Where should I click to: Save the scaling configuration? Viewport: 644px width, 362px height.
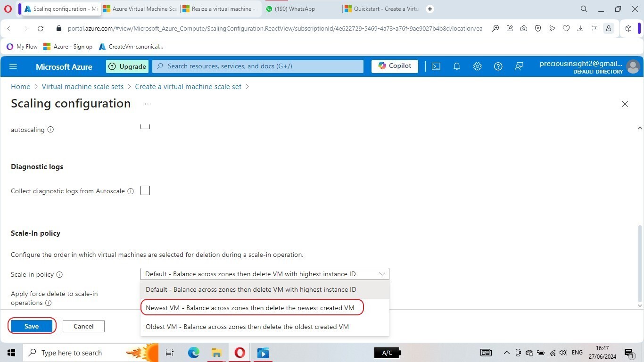(32, 326)
